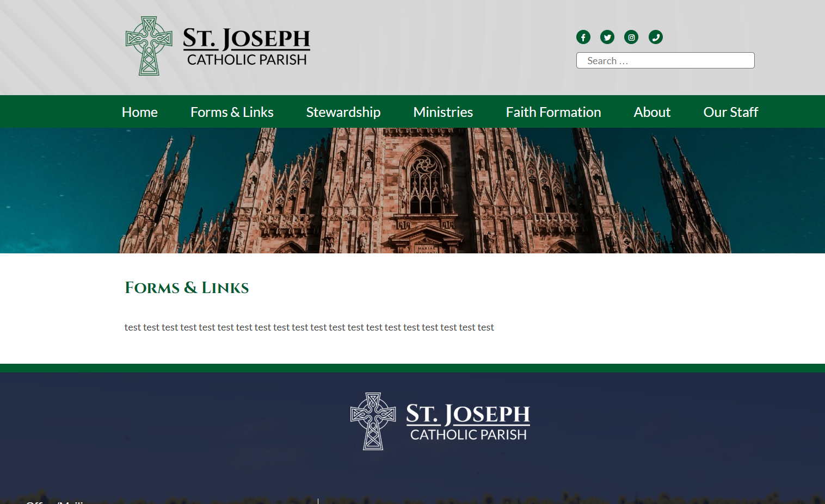Viewport: 825px width, 504px height.
Task: Click the cathedral banner image
Action: (x=412, y=190)
